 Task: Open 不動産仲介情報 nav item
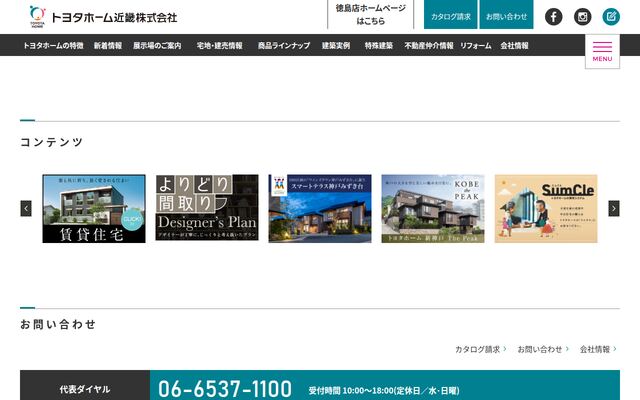[x=429, y=46]
